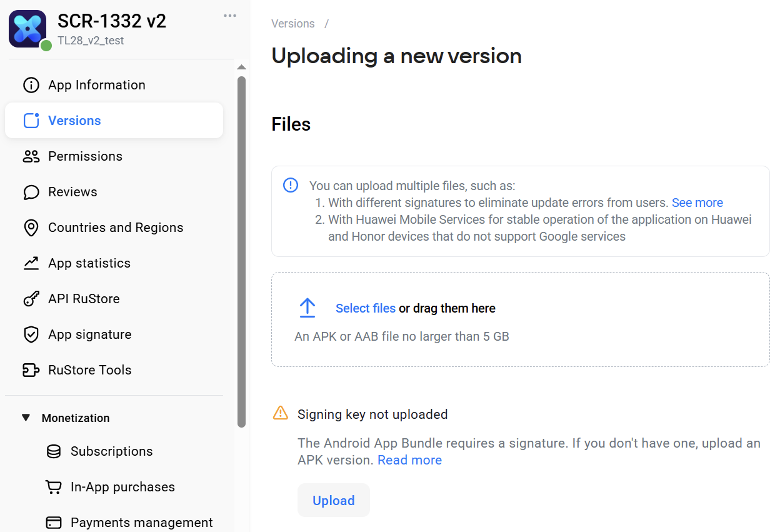Click the upload arrow icon in dropzone

pyautogui.click(x=307, y=308)
